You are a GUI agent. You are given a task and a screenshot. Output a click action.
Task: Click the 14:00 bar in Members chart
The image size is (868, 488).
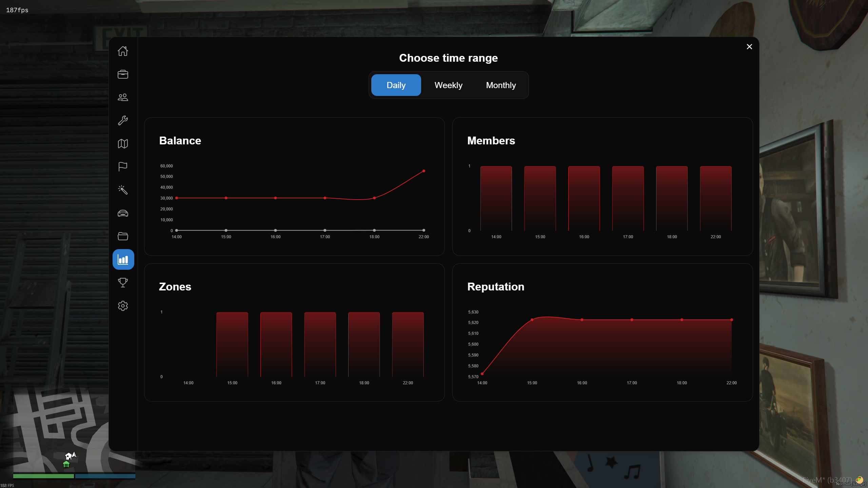(496, 198)
